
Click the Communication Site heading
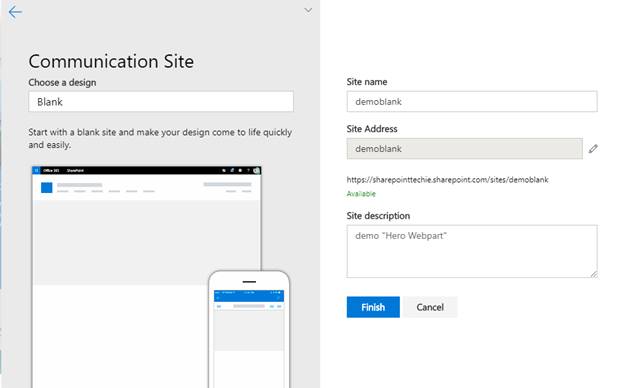(x=111, y=61)
